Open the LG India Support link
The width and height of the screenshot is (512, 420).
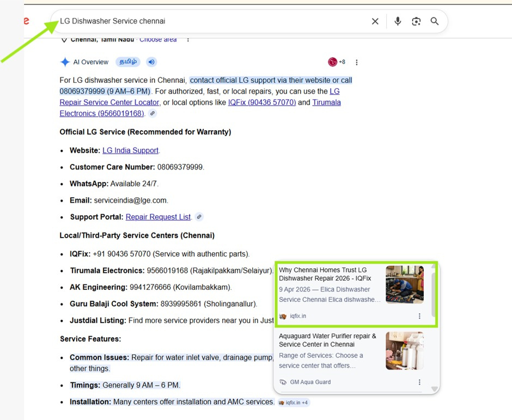130,150
